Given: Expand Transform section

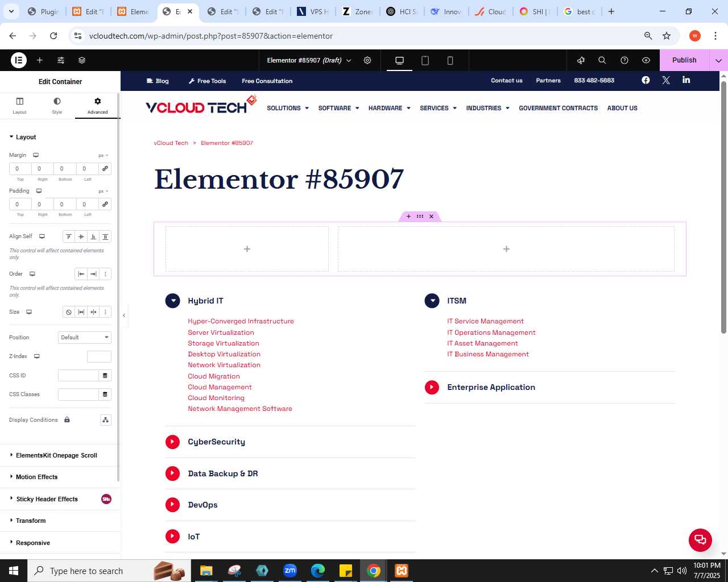Looking at the screenshot, I should pyautogui.click(x=60, y=521).
